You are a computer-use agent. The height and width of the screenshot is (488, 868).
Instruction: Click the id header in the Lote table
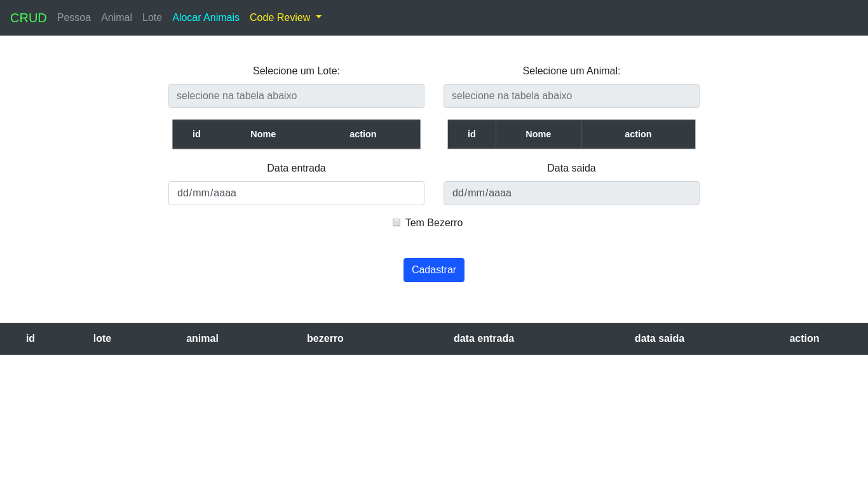(x=196, y=134)
